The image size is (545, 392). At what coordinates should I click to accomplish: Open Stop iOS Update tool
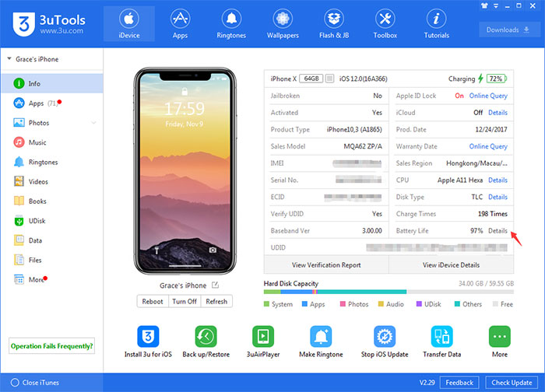pos(385,341)
